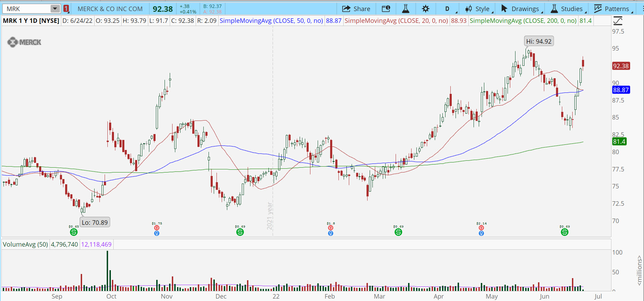Viewport: 644px width, 301px height.
Task: Click the blue 88.87 price axis label
Action: point(621,90)
